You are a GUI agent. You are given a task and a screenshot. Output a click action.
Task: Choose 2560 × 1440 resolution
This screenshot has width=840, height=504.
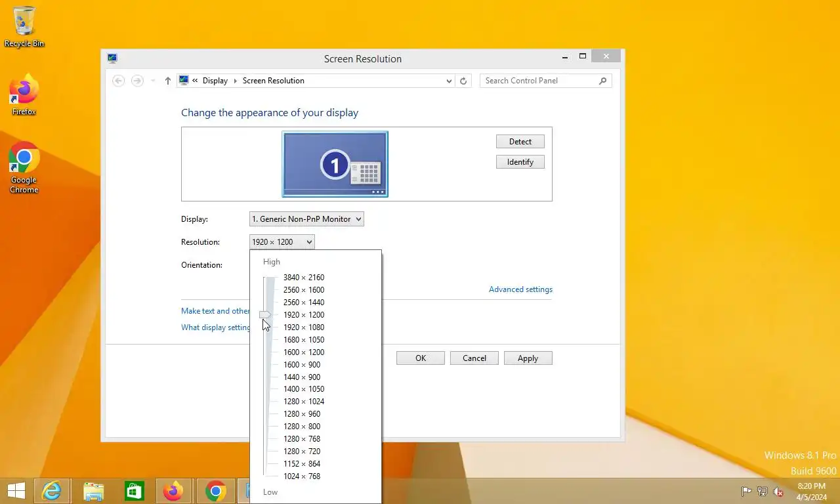304,303
